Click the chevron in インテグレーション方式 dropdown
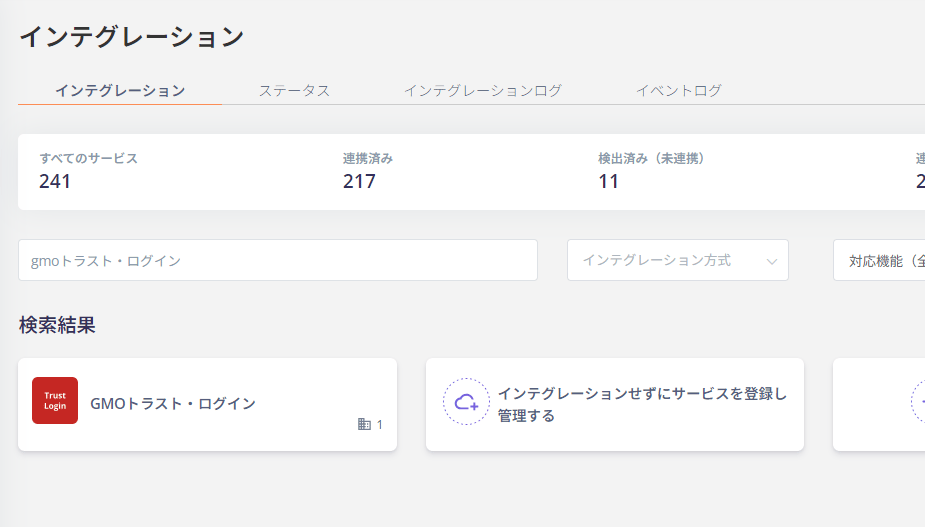 pyautogui.click(x=772, y=261)
